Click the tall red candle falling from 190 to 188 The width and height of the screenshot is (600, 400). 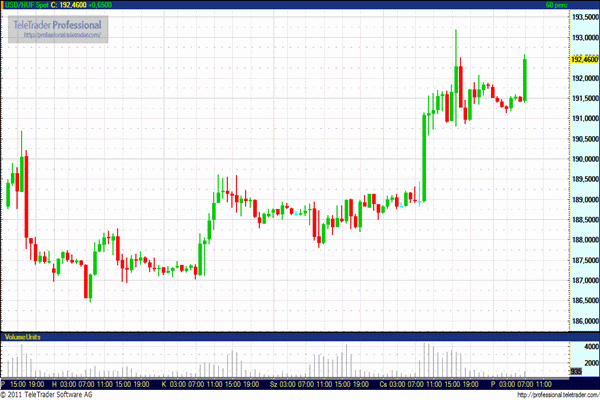(x=26, y=197)
